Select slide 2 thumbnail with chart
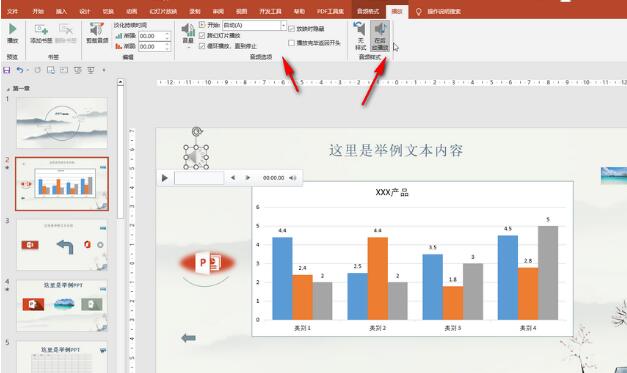The width and height of the screenshot is (627, 373). click(62, 184)
